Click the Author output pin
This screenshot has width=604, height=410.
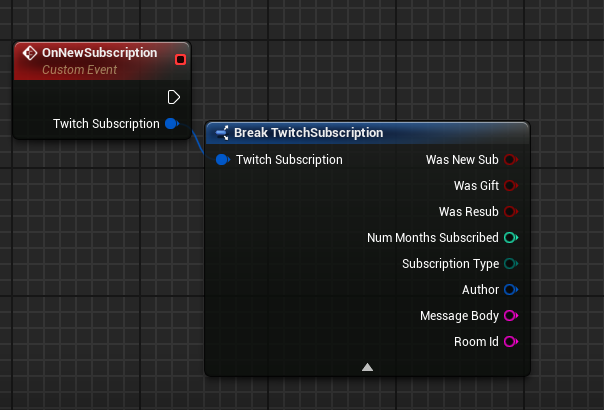coord(510,290)
